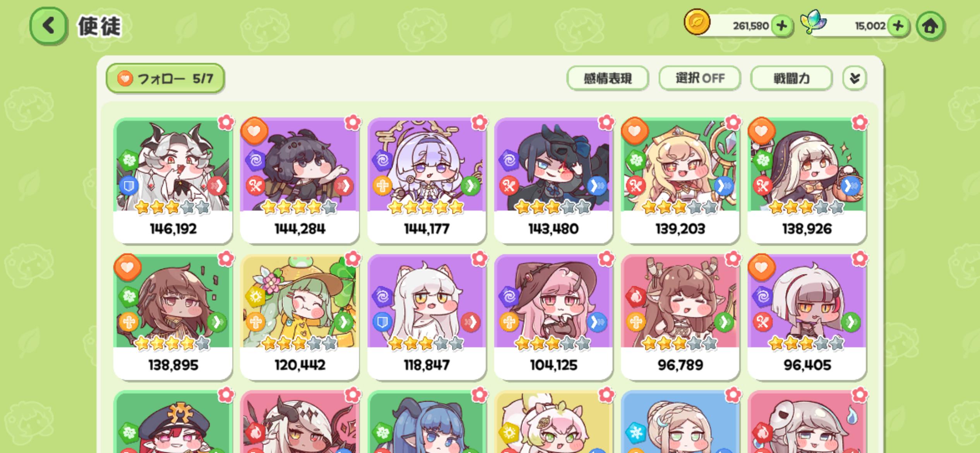Toggle the follow heart on the 144,284 character
The image size is (980, 453).
pos(254,131)
